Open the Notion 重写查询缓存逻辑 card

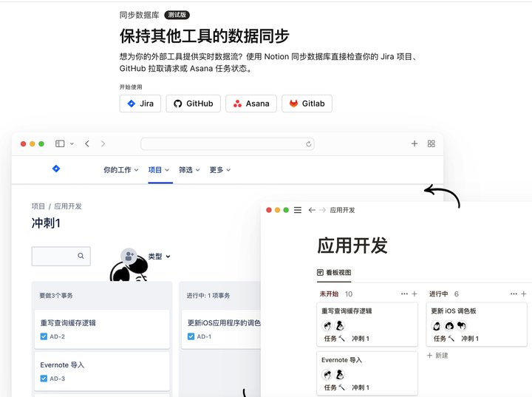367,325
